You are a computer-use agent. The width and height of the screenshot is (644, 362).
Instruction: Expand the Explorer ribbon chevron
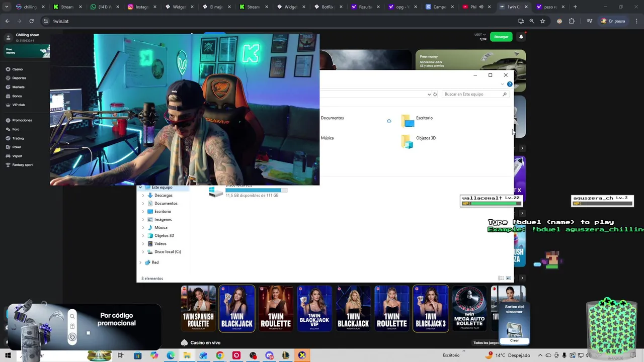502,84
